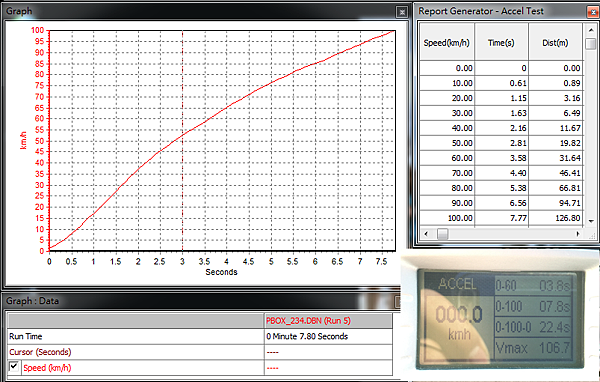Click the Report Generator - Accel Test title

coord(481,11)
